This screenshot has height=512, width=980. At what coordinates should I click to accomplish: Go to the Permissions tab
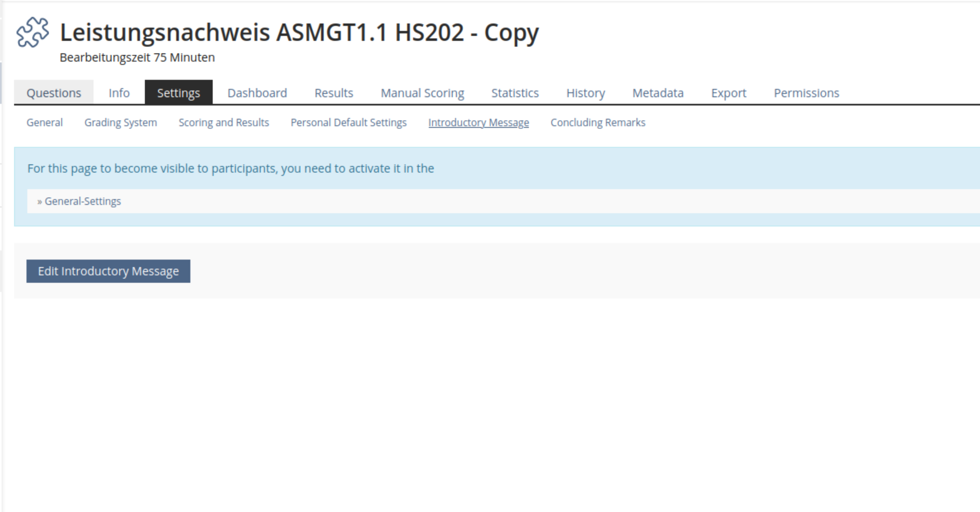(806, 93)
